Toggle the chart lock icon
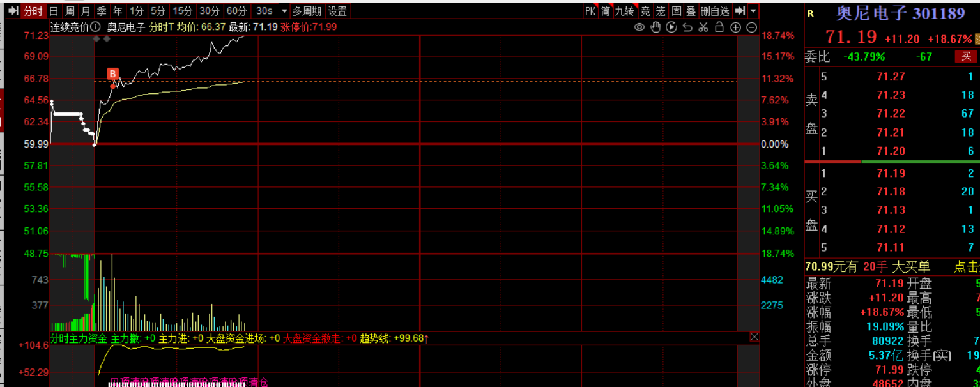The height and width of the screenshot is (387, 980). click(x=719, y=27)
